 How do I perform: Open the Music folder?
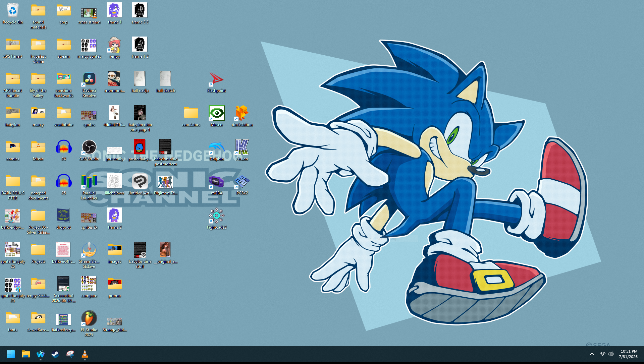tap(38, 150)
